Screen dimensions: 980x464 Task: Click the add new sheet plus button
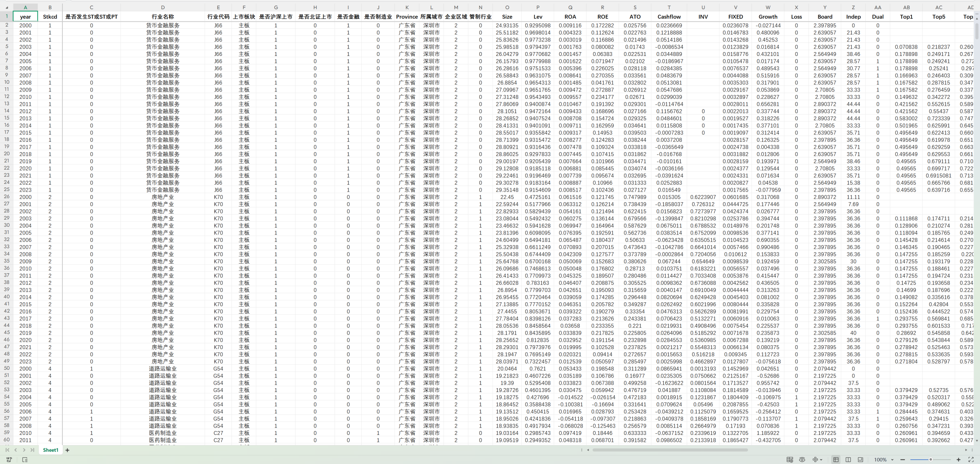(67, 450)
